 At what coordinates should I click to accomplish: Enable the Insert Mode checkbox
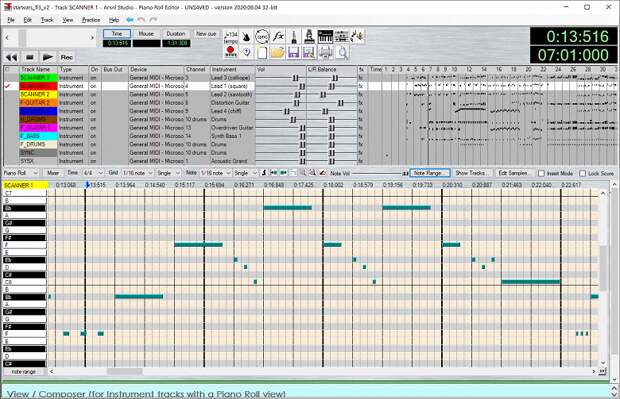(541, 173)
